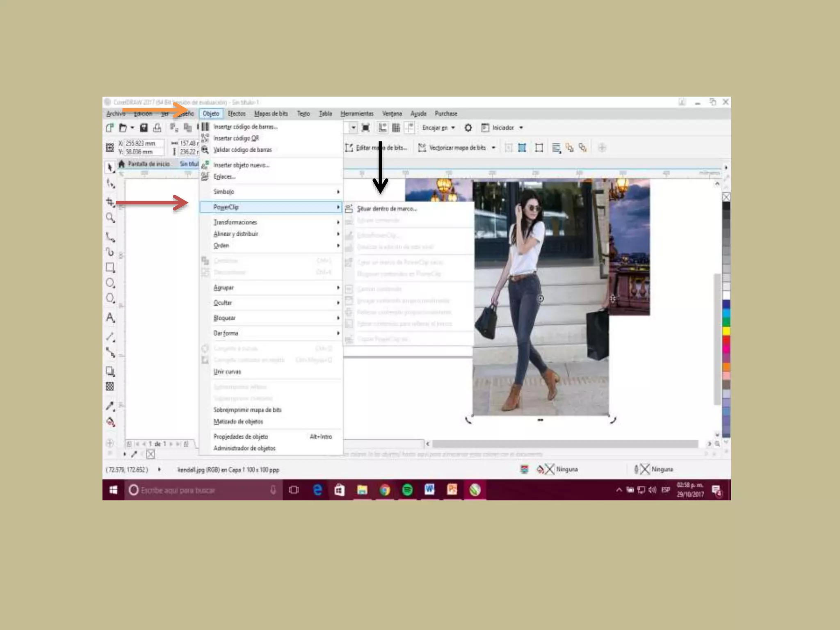840x630 pixels.
Task: Select the Eyedropper tool
Action: [110, 406]
